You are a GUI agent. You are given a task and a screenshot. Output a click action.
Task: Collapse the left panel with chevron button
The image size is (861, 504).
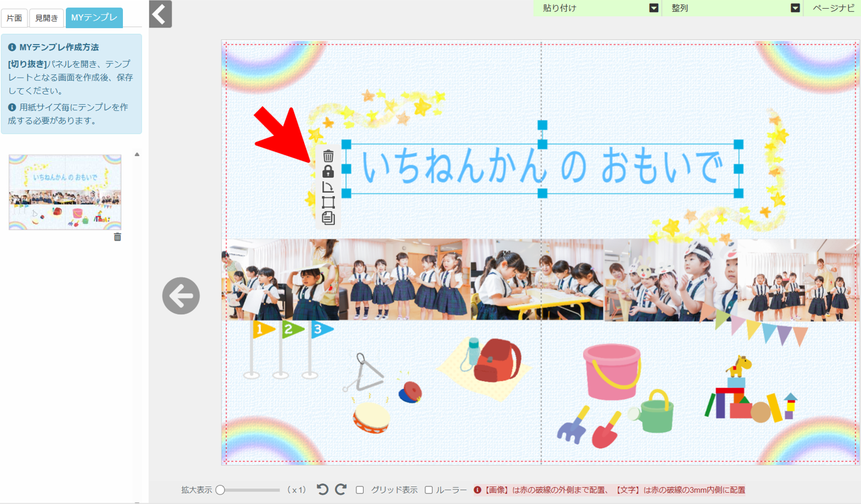coord(161,14)
